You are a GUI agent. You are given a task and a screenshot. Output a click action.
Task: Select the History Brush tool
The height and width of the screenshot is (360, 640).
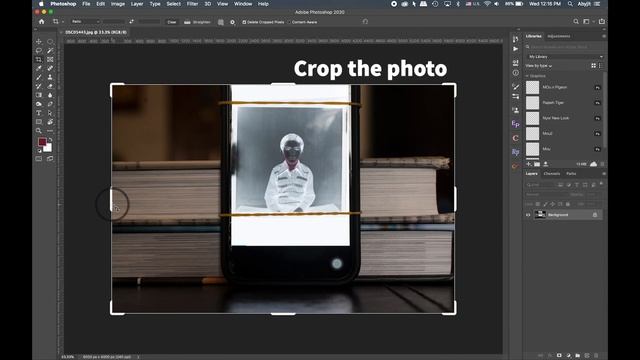pyautogui.click(x=39, y=86)
